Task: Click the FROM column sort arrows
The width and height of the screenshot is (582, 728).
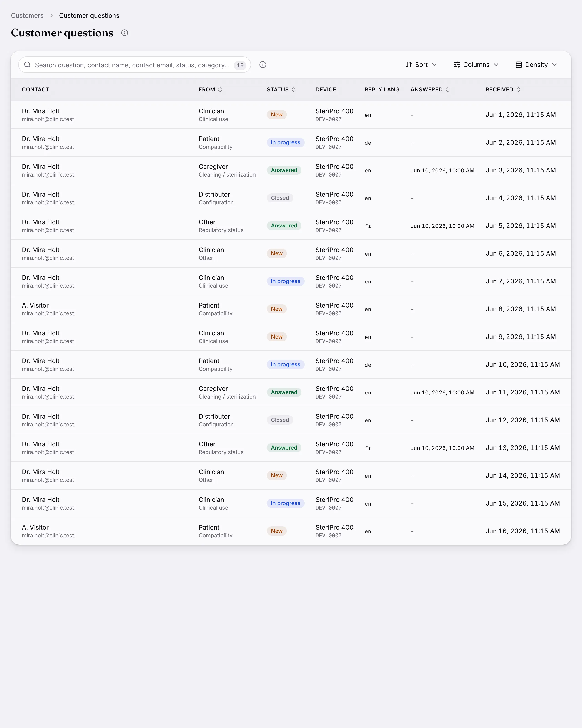Action: 220,89
